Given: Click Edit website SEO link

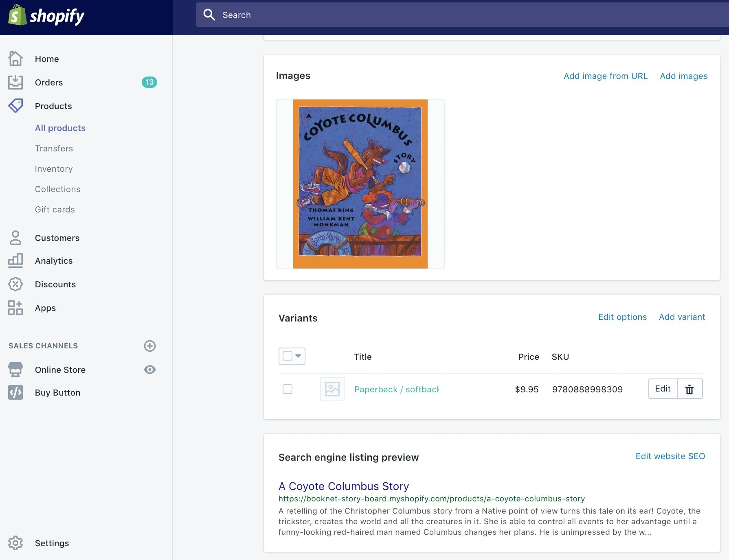Looking at the screenshot, I should point(670,456).
